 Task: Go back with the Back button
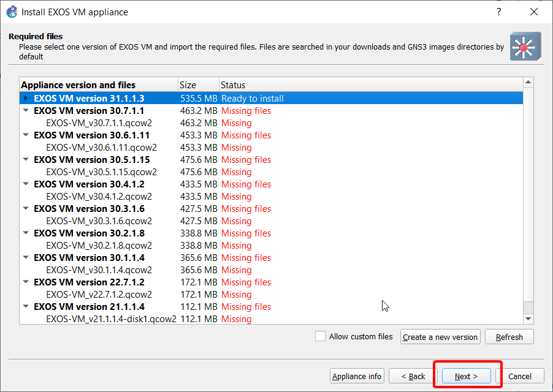413,376
